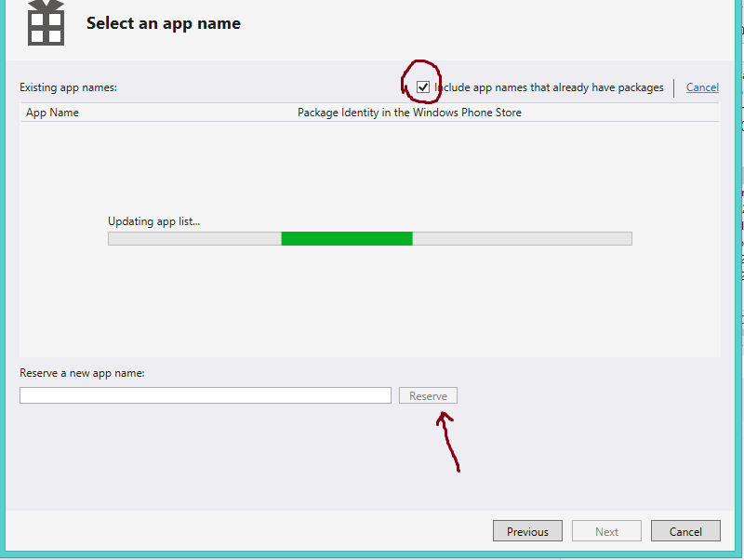
Task: Click inside the new app name input field
Action: pyautogui.click(x=205, y=394)
